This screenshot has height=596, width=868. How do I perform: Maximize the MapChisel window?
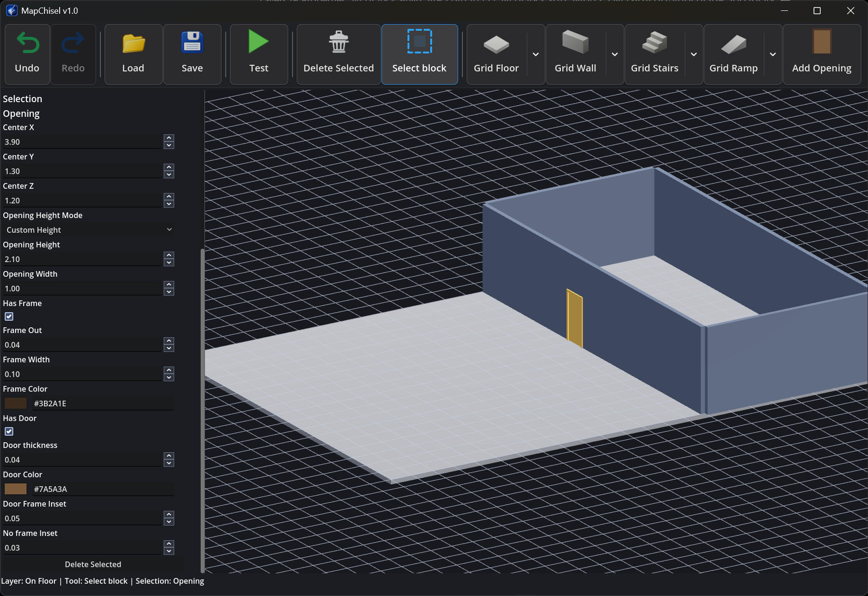[817, 10]
